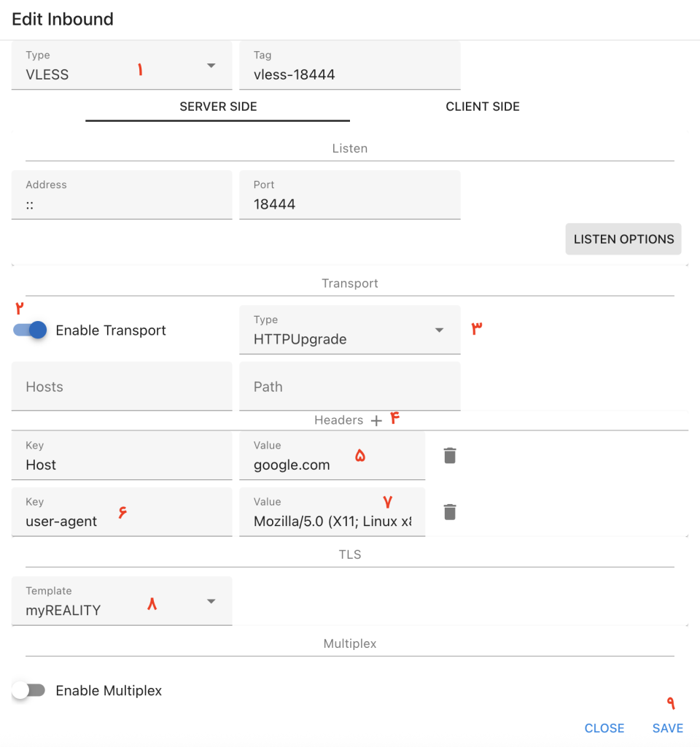The image size is (700, 747).
Task: Edit the Tag field vless-18444
Action: pyautogui.click(x=349, y=74)
